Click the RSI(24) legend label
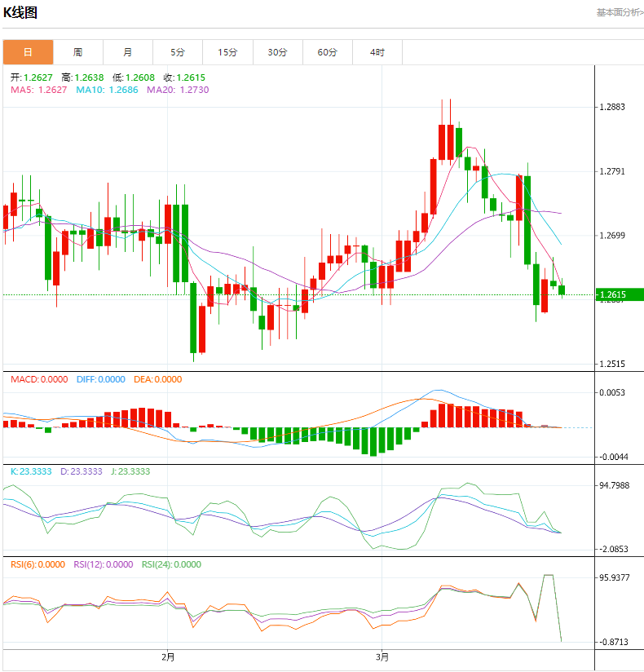Screen dimensions: 644x672 (x=171, y=564)
